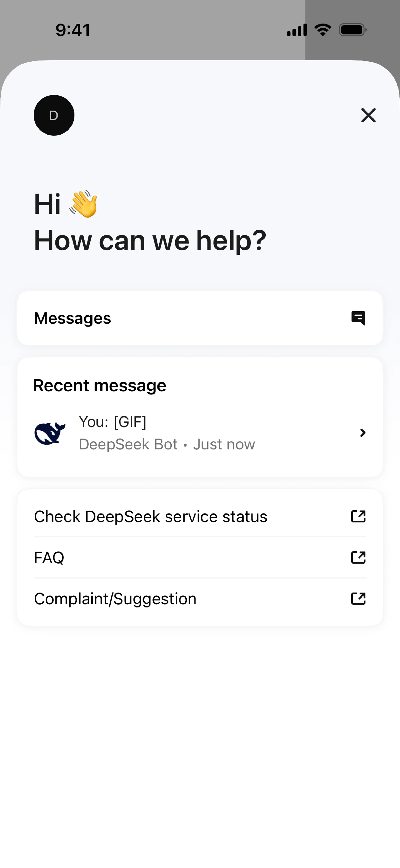Image resolution: width=400 pixels, height=868 pixels.
Task: Close the help panel with X
Action: (368, 115)
